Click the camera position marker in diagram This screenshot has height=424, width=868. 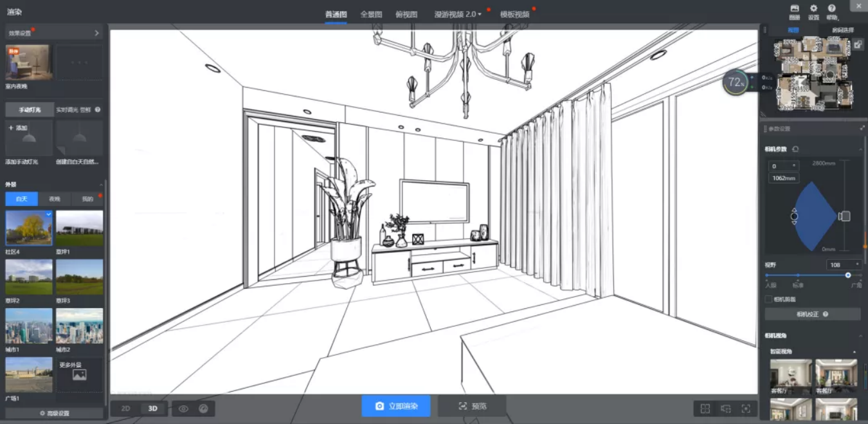795,216
